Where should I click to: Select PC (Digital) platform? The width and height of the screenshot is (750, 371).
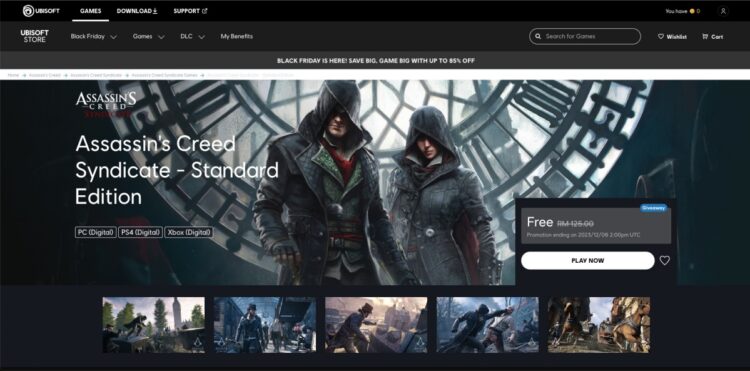(x=96, y=232)
